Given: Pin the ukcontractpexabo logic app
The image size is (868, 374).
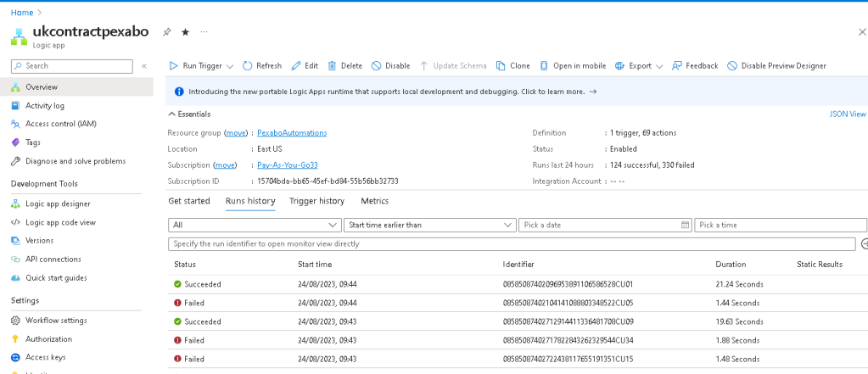Looking at the screenshot, I should (166, 32).
